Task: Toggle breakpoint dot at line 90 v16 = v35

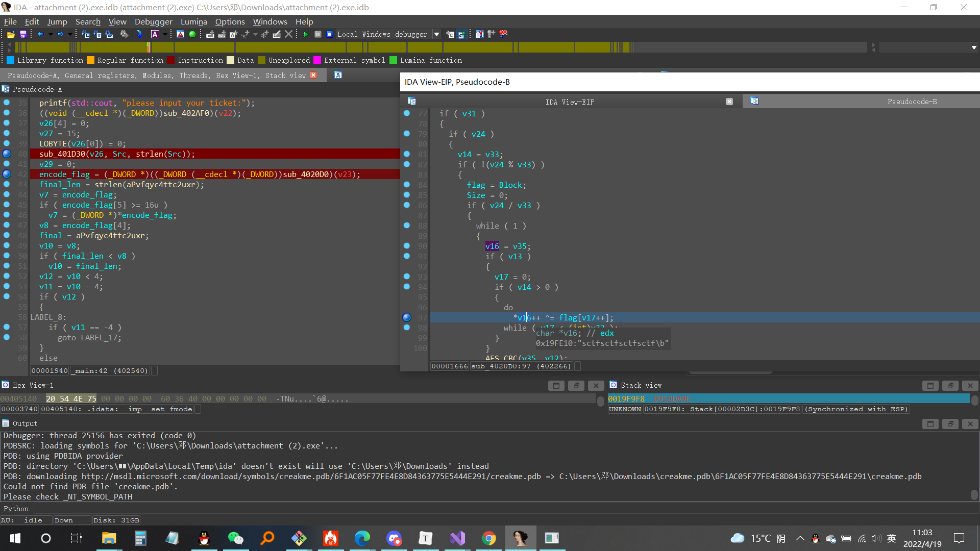Action: coord(407,245)
